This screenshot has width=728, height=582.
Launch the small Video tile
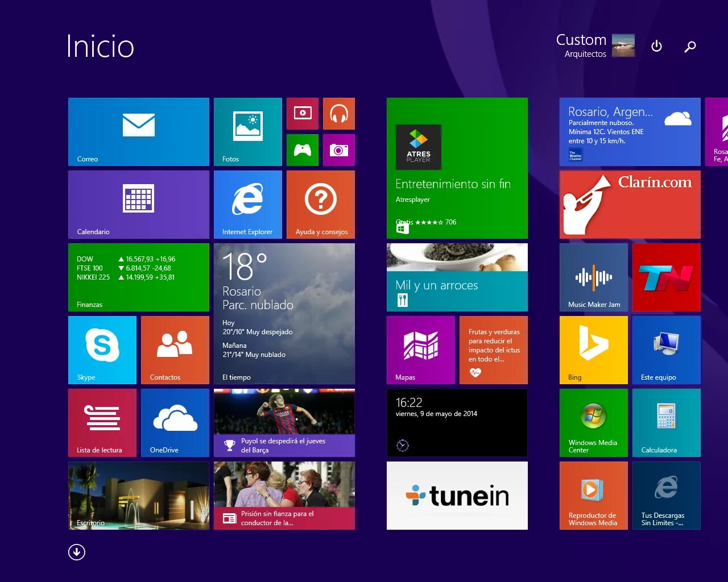pos(303,114)
